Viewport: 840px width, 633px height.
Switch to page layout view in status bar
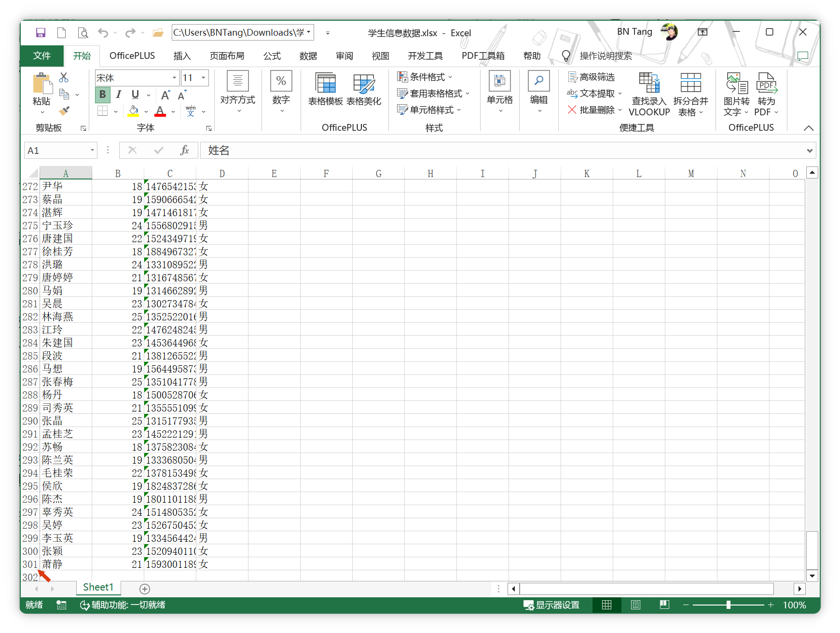pos(635,605)
